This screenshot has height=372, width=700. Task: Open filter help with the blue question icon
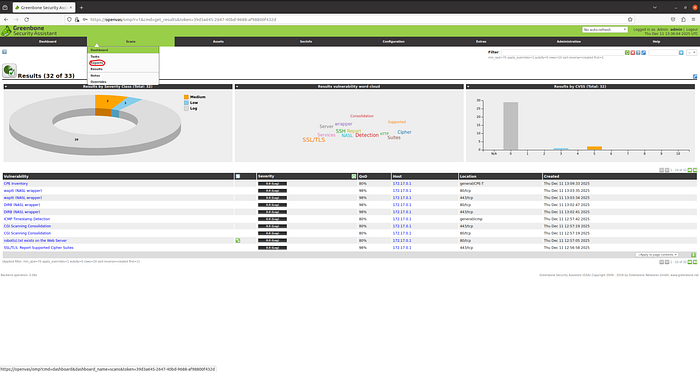638,53
